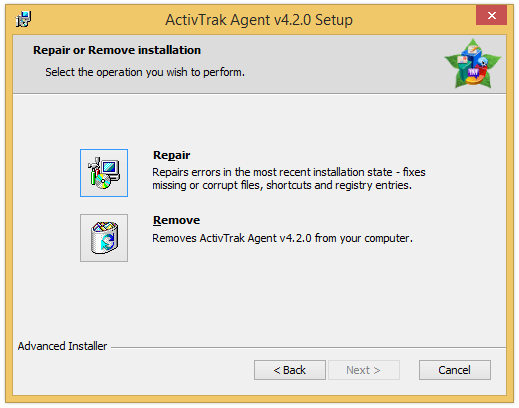Click the ActivTrak star logo in the header
Screen dimensions: 519x408
pos(473,64)
